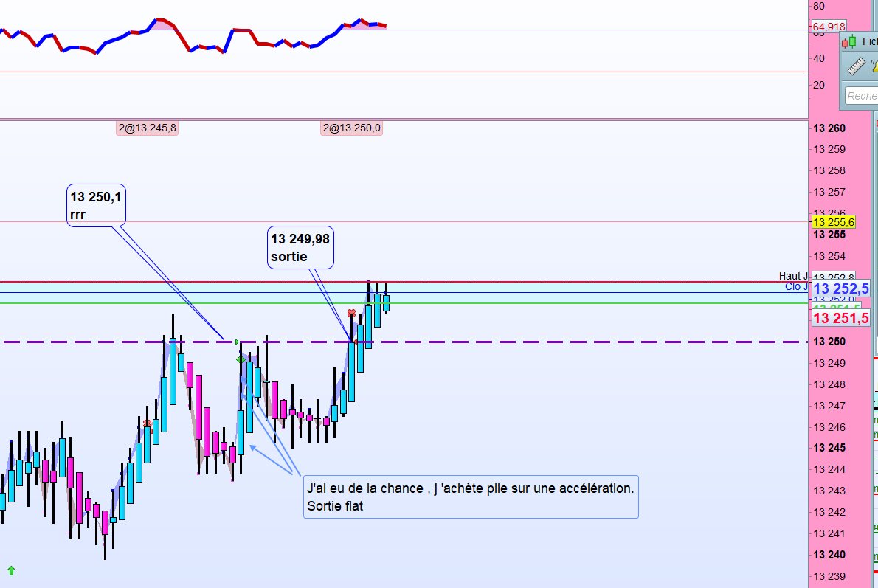Screen dimensions: 878x588
Task: Click the green diamond entry marker on the chart
Action: [x=241, y=359]
